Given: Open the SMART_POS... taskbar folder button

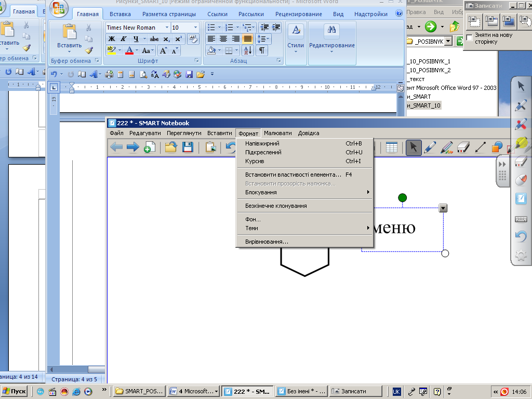Looking at the screenshot, I should coord(139,391).
